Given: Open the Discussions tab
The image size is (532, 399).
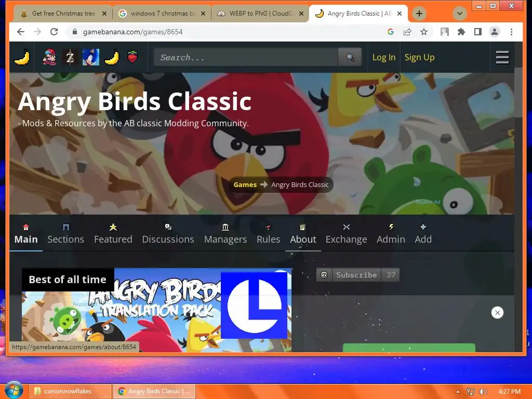Looking at the screenshot, I should click(168, 234).
